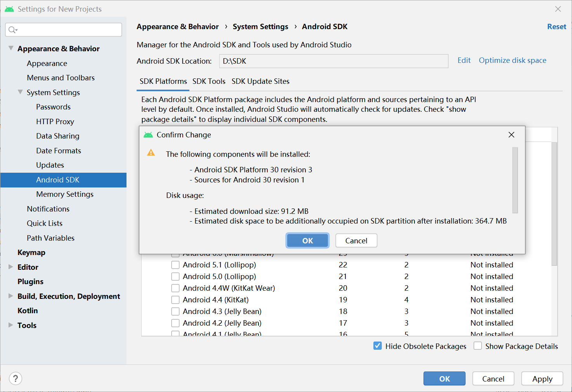Click settings window OK button
This screenshot has width=572, height=392.
pos(444,379)
